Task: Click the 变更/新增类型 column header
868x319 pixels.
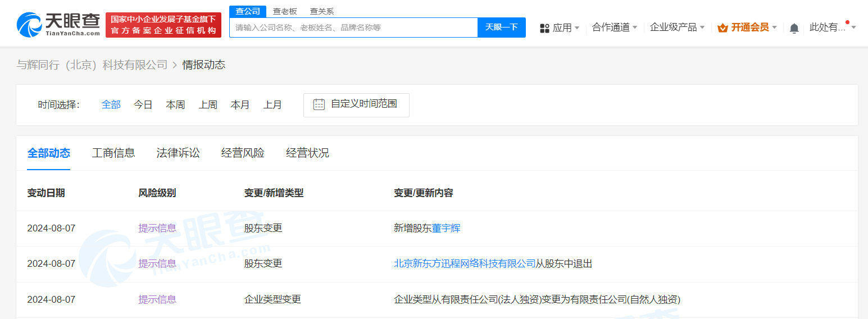Action: pyautogui.click(x=274, y=193)
